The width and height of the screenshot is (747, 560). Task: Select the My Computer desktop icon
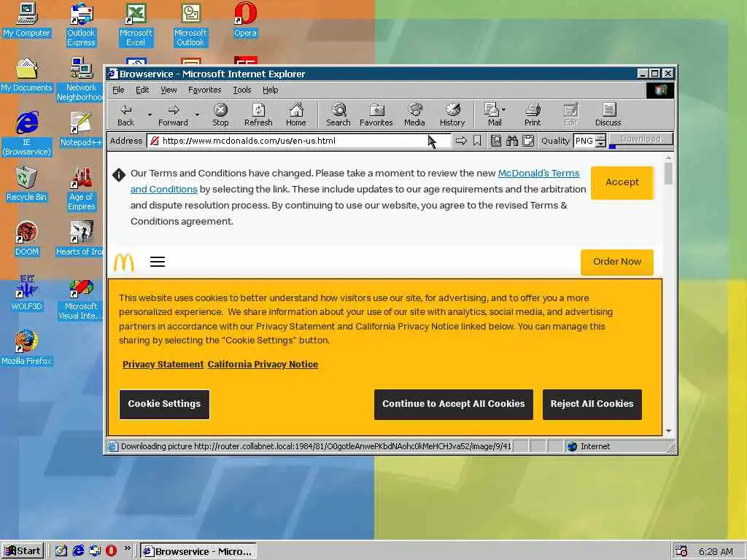27,21
